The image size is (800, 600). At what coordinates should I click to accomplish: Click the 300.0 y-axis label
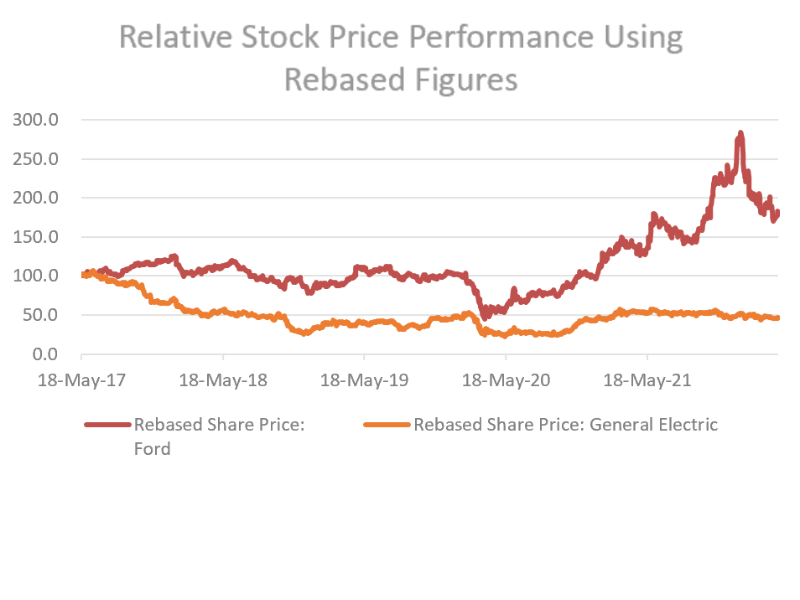36,119
